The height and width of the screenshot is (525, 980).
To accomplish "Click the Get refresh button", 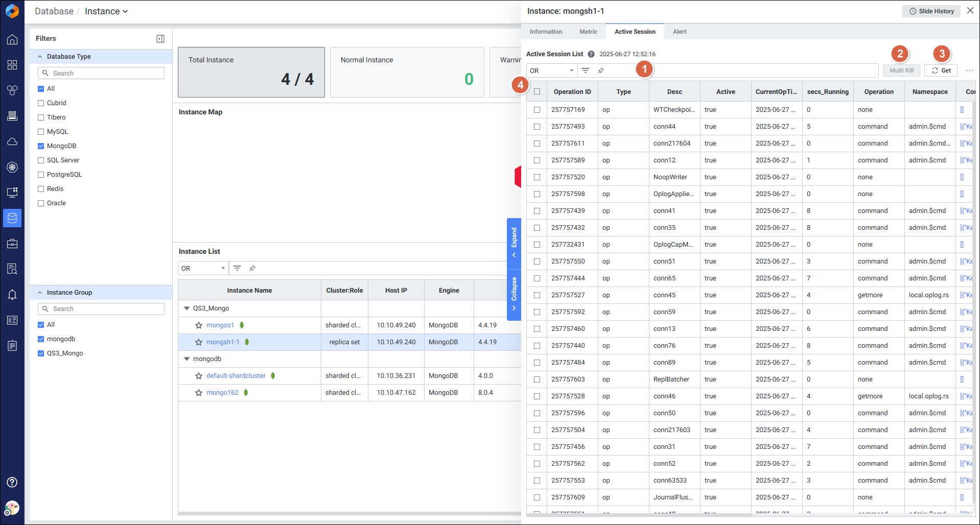I will point(941,70).
